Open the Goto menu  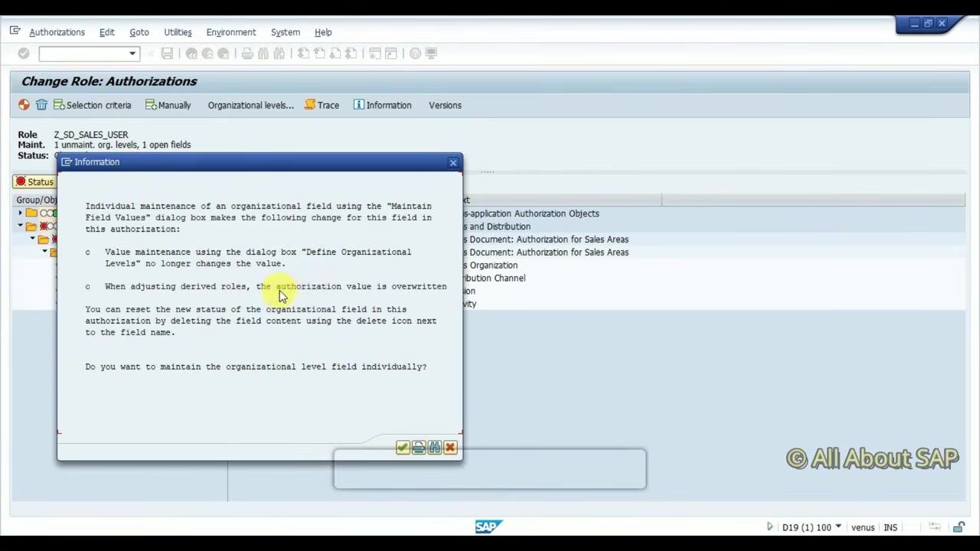tap(139, 32)
